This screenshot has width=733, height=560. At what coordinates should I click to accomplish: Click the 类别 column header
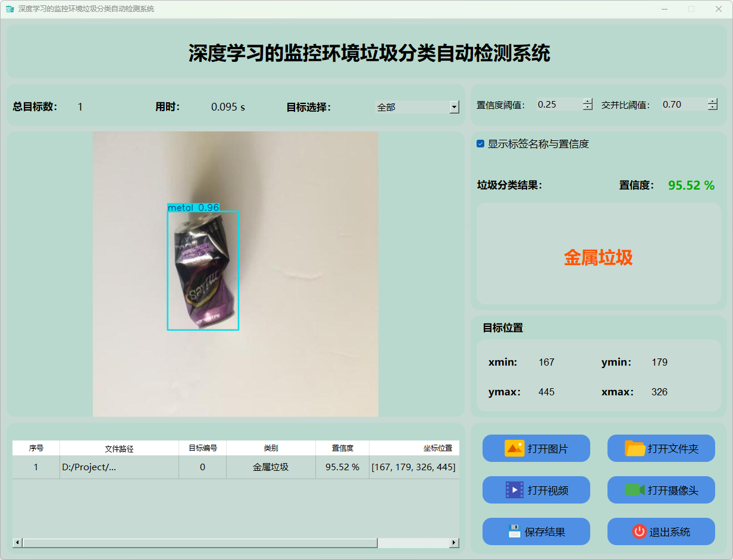(271, 448)
